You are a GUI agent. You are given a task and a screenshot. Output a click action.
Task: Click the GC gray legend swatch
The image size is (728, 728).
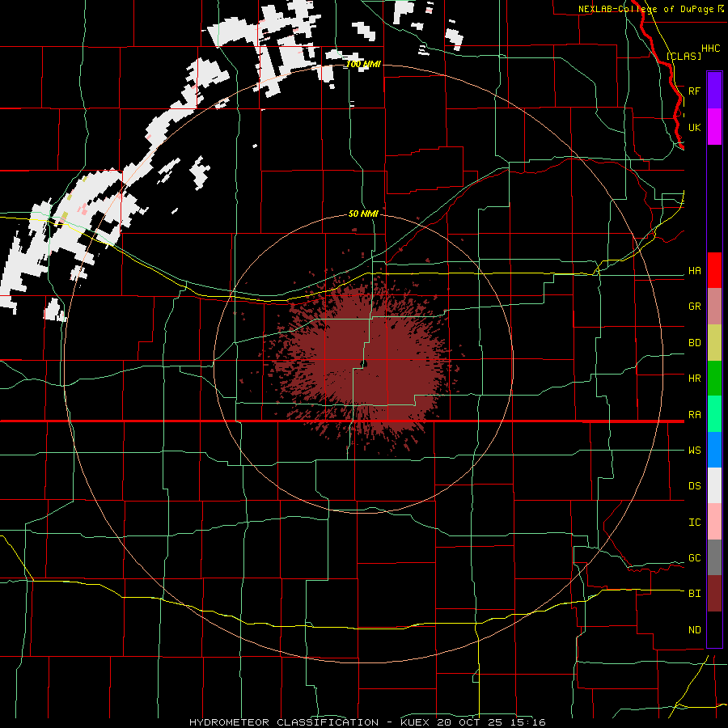[714, 557]
